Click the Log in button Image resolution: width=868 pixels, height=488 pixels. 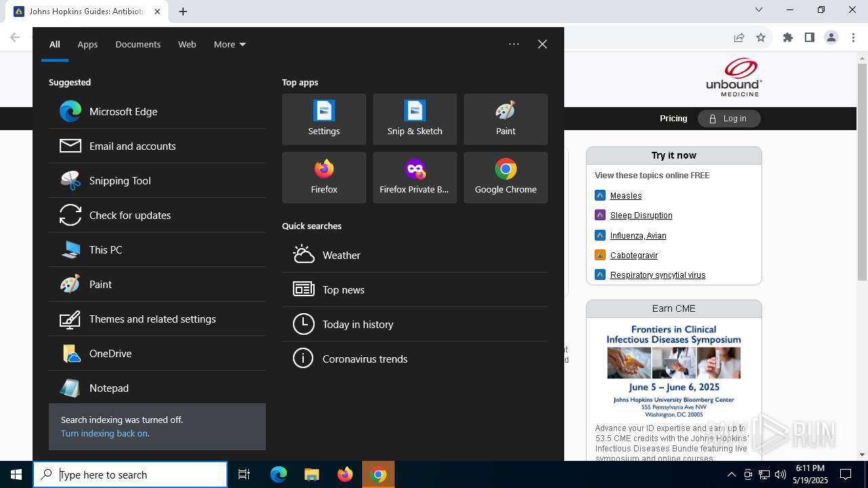(729, 119)
